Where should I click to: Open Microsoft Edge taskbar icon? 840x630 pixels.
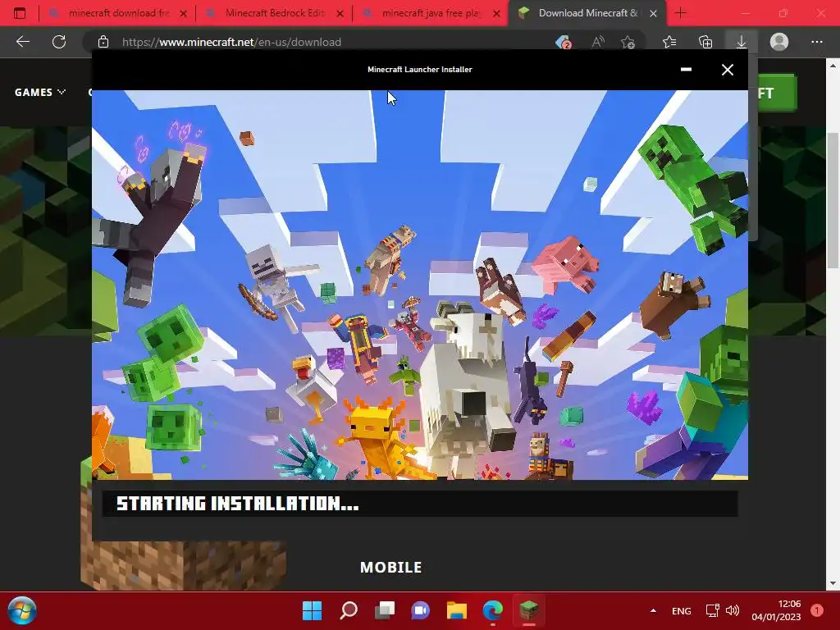tap(492, 610)
